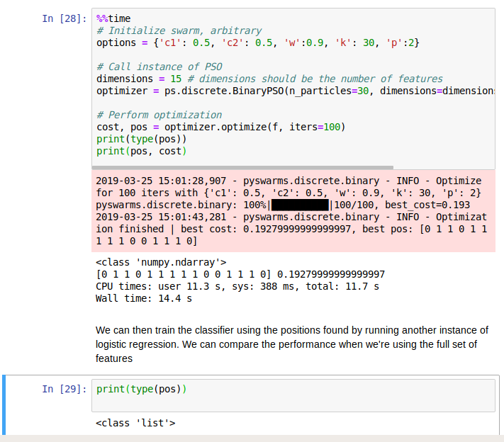Click the 'dimensions = 15' line
The image size is (504, 442).
point(269,79)
